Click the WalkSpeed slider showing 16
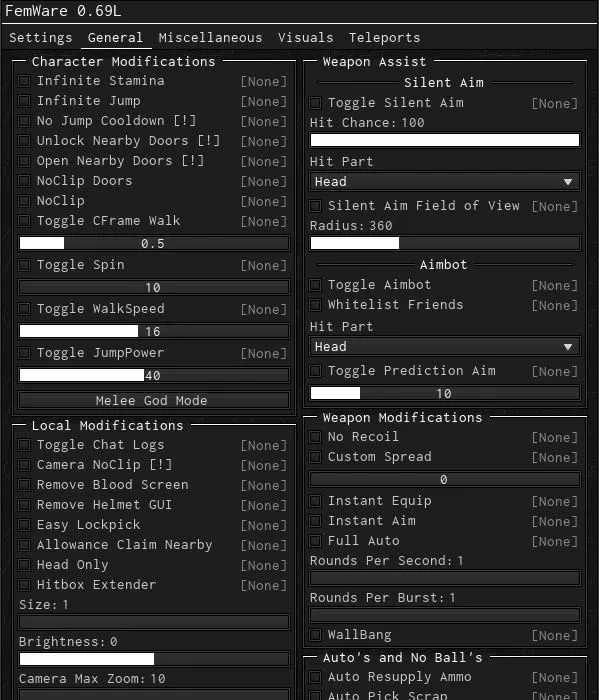The image size is (599, 700). pyautogui.click(x=154, y=331)
